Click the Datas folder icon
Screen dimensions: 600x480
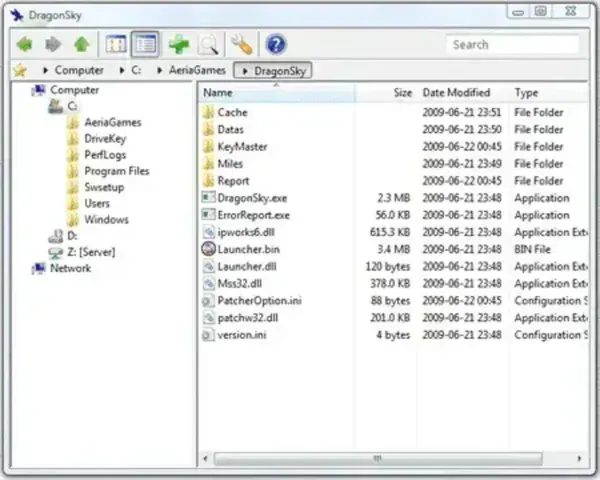209,129
